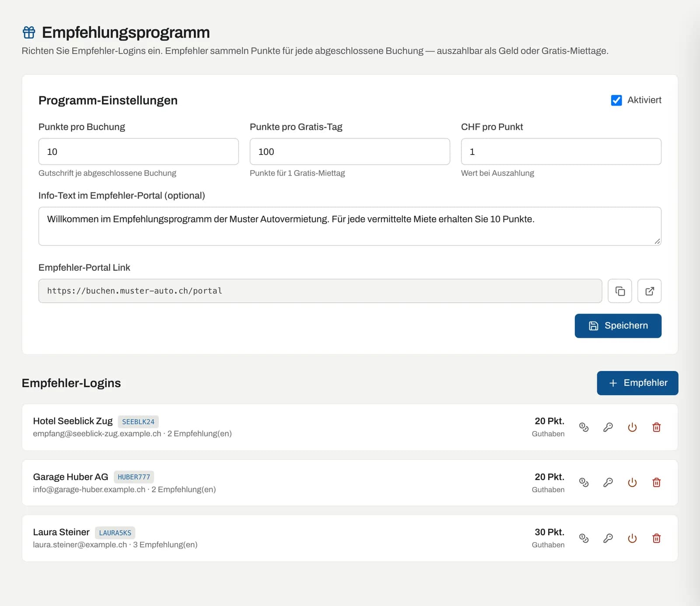Click the Hotel Seeblick Zug name
700x606 pixels.
click(x=73, y=421)
